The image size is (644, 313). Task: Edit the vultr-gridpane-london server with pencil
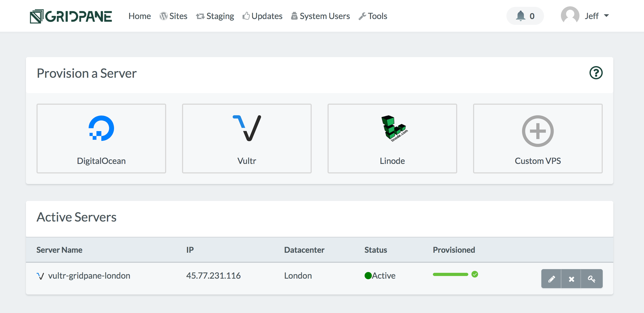[x=551, y=279]
